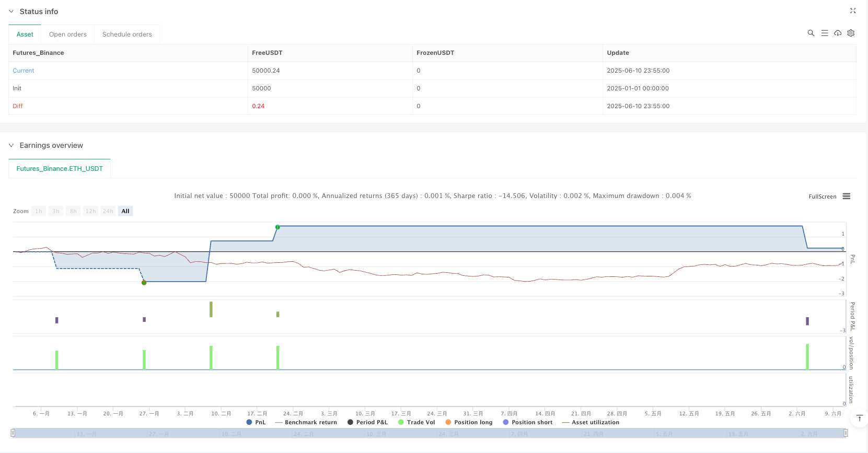
Task: Collapse the Status info section
Action: tap(11, 11)
